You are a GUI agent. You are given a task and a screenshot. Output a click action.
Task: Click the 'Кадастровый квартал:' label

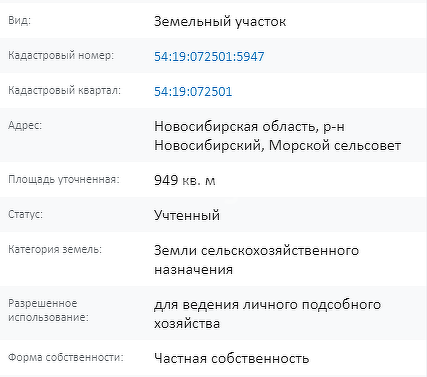64,90
